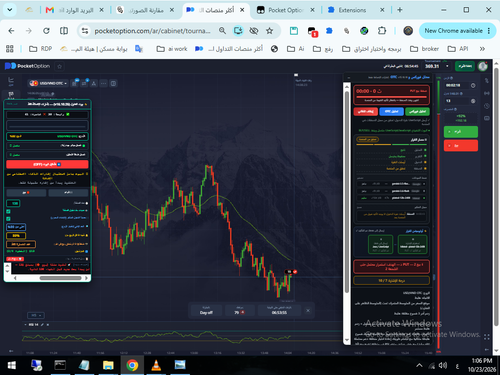This screenshot has width=500, height=375.
Task: Click the red-dot Sell button in left bot panel
Action: 26,193
